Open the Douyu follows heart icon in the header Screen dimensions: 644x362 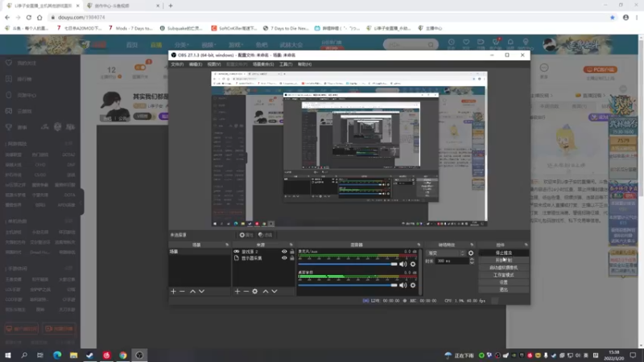[466, 43]
